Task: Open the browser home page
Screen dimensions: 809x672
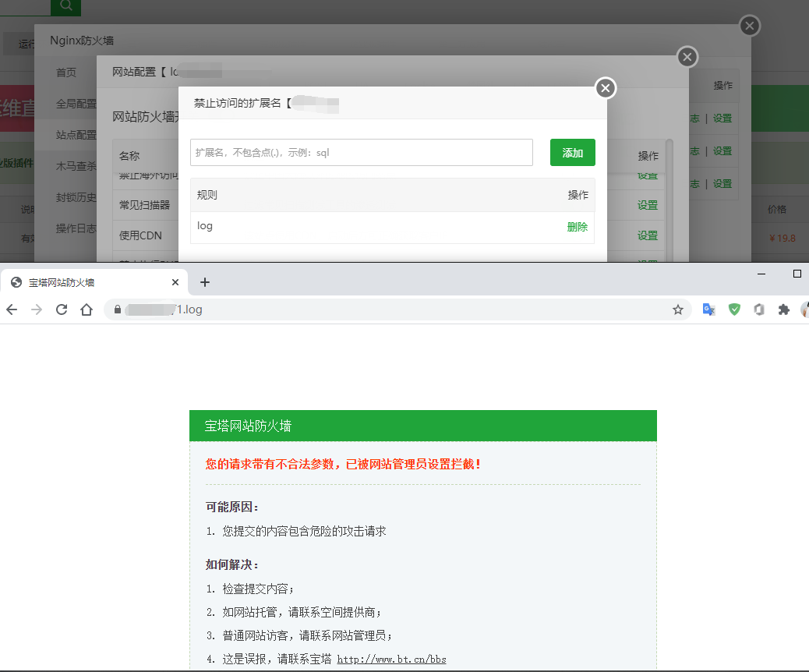Action: [x=87, y=309]
